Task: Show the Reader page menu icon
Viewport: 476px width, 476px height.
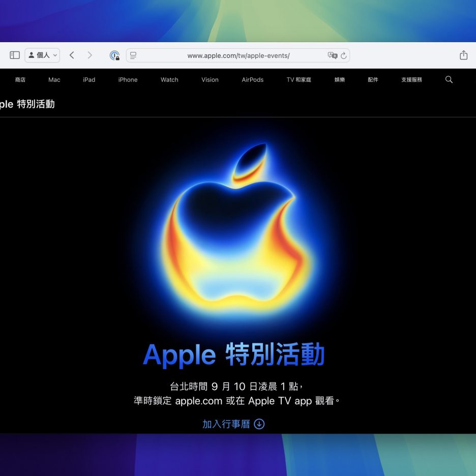Action: [133, 55]
